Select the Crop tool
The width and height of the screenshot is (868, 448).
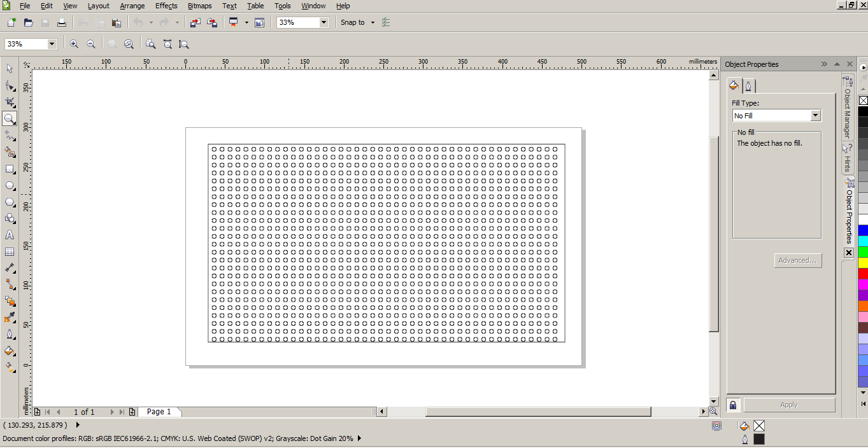(x=10, y=102)
